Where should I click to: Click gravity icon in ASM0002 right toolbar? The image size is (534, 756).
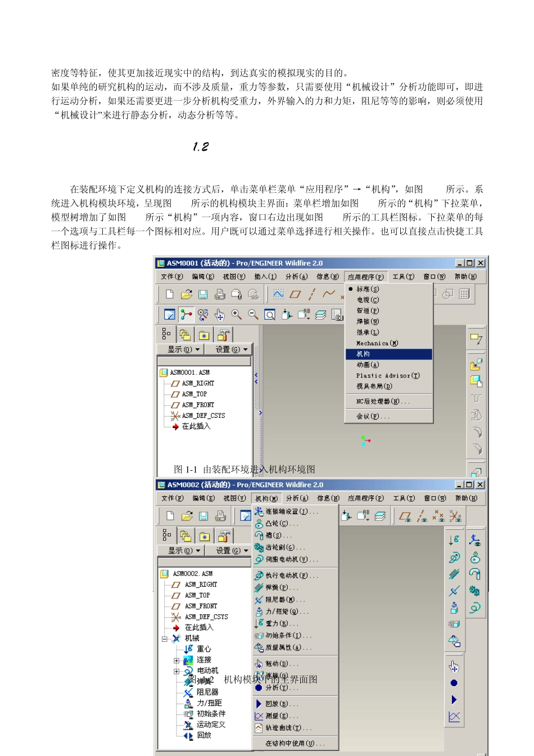pyautogui.click(x=454, y=540)
